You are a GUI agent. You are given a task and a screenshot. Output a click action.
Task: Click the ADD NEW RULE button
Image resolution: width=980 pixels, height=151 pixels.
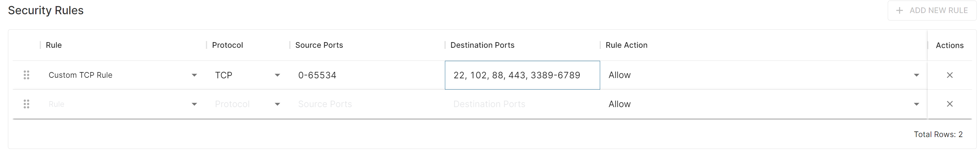[x=932, y=11]
